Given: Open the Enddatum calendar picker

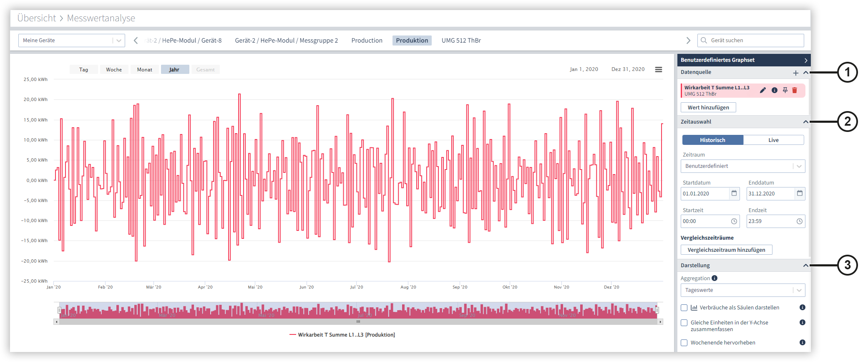Looking at the screenshot, I should pyautogui.click(x=800, y=193).
